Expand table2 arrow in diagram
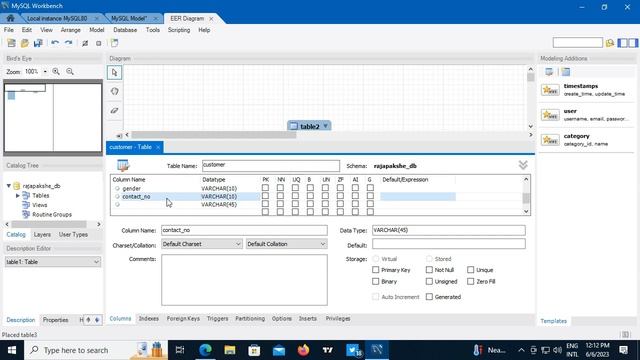640x360 pixels. pyautogui.click(x=325, y=126)
